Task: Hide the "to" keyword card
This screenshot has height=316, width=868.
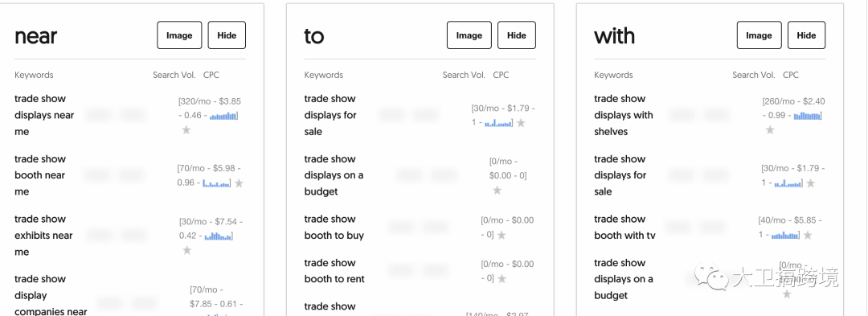Action: pyautogui.click(x=517, y=35)
